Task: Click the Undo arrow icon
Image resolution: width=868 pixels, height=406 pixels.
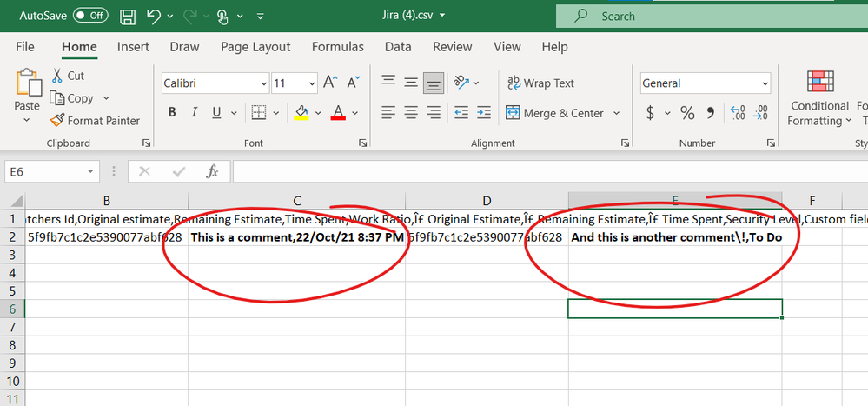Action: coord(154,16)
